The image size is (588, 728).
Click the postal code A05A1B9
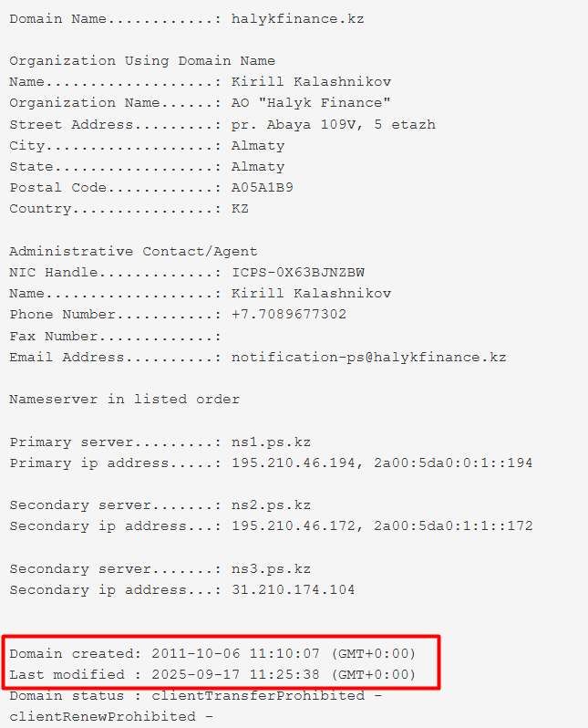pyautogui.click(x=262, y=188)
